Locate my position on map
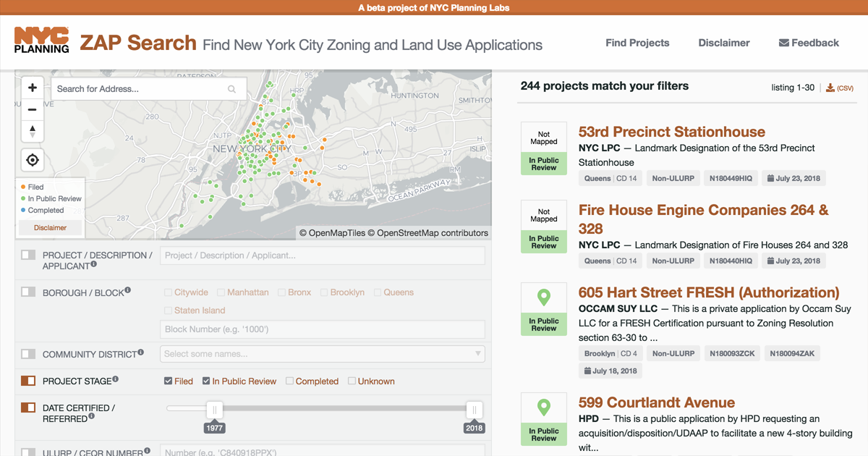868x456 pixels. tap(33, 160)
